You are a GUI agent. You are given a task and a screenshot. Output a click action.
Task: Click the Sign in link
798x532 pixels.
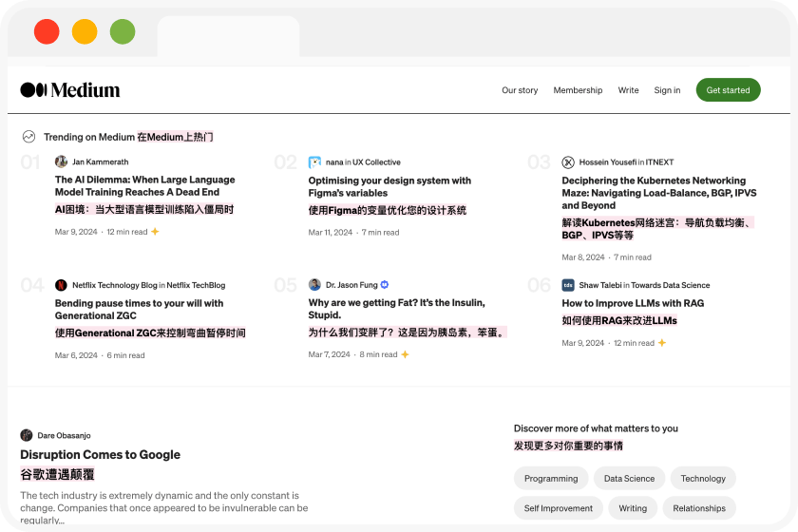click(667, 90)
